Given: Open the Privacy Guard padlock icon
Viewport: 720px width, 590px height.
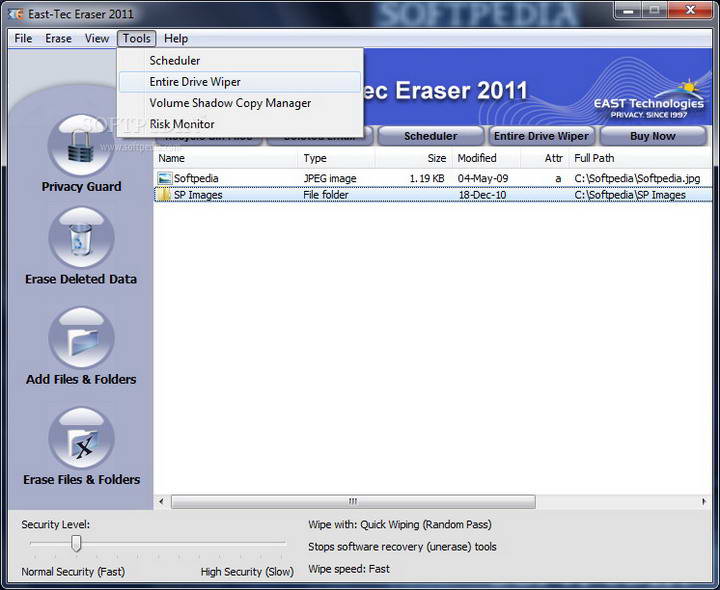Looking at the screenshot, I should 81,145.
